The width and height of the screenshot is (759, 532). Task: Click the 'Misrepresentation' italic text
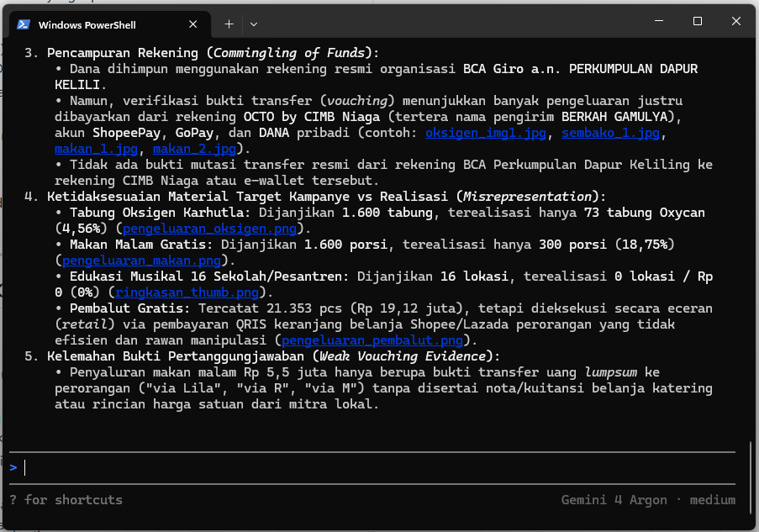[527, 197]
